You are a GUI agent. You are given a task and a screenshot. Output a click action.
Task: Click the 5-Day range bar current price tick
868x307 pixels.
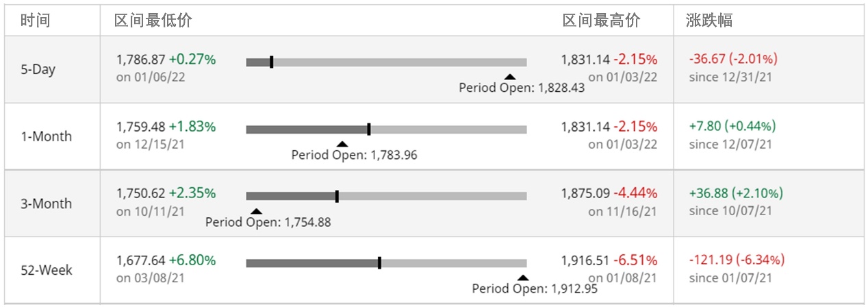tap(272, 62)
